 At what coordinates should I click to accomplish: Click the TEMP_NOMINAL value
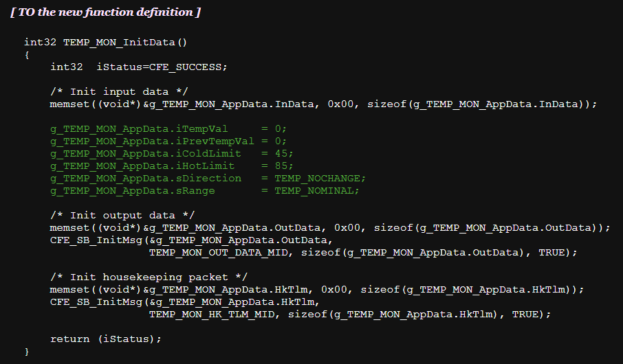tap(316, 190)
